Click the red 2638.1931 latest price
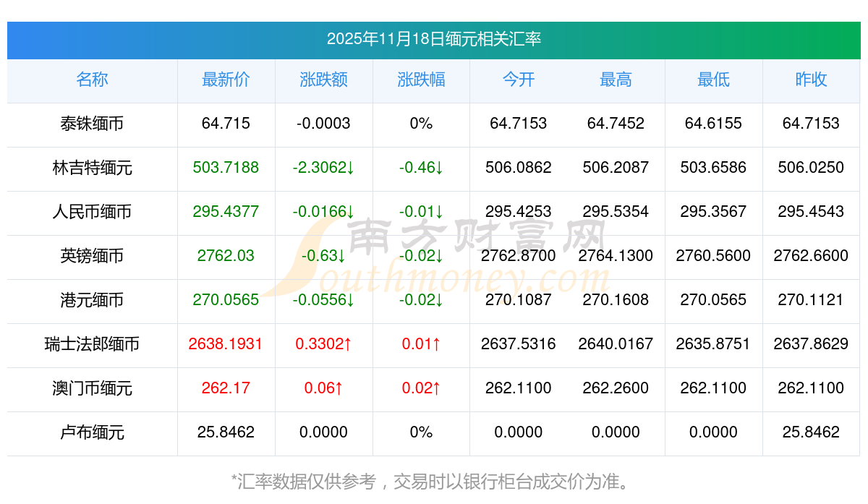 tap(226, 344)
